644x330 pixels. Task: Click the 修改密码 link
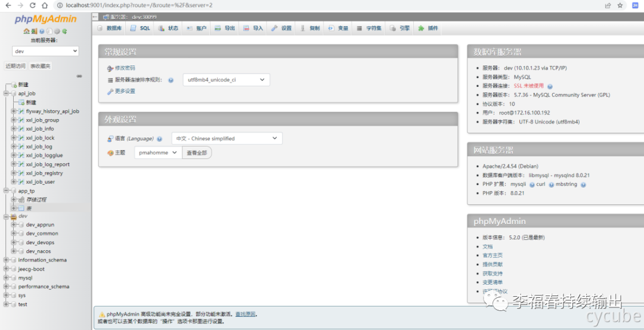[125, 68]
